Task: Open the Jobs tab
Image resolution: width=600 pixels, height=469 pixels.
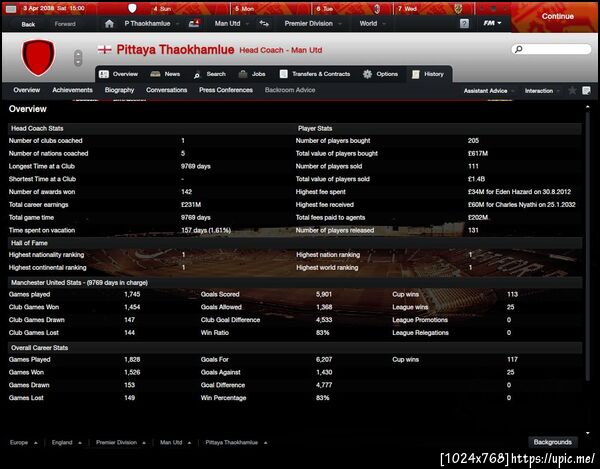Action: click(252, 74)
